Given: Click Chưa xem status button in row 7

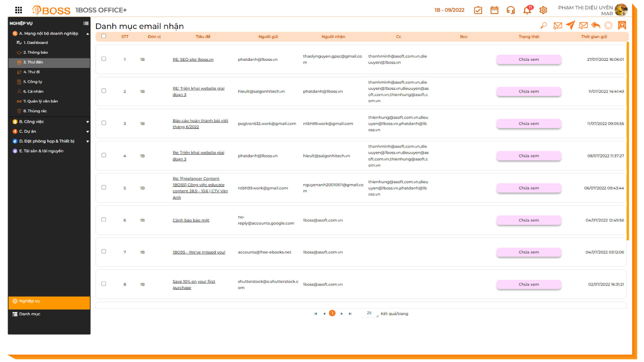Looking at the screenshot, I should [529, 252].
